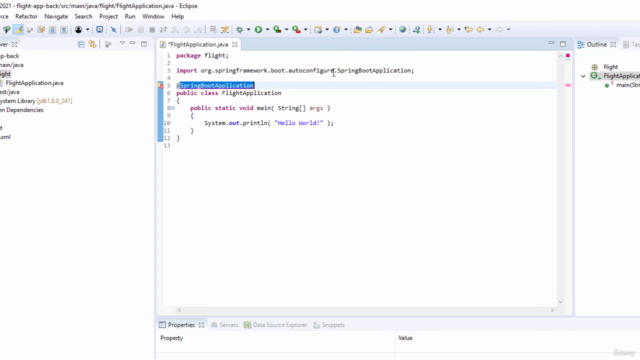Image resolution: width=640 pixels, height=360 pixels.
Task: Click the Next Annotation icon
Action: (x=430, y=29)
